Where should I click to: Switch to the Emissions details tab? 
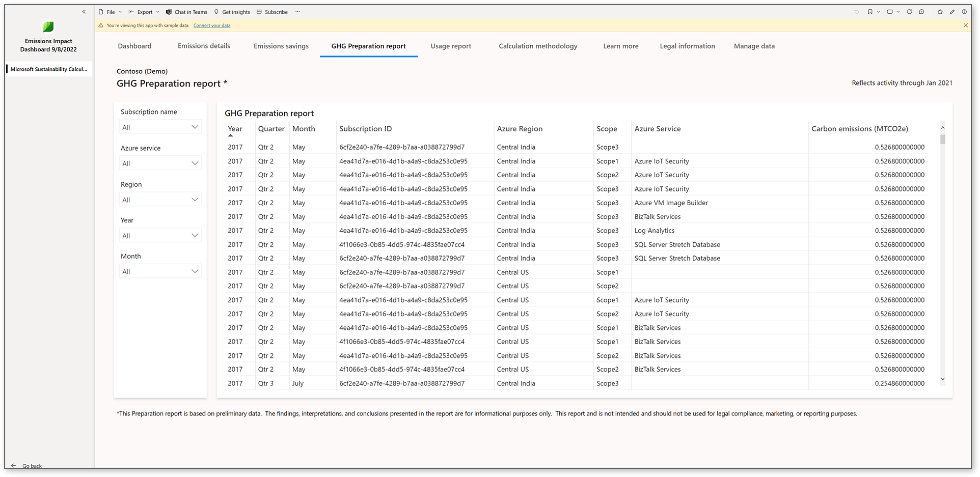click(x=204, y=46)
